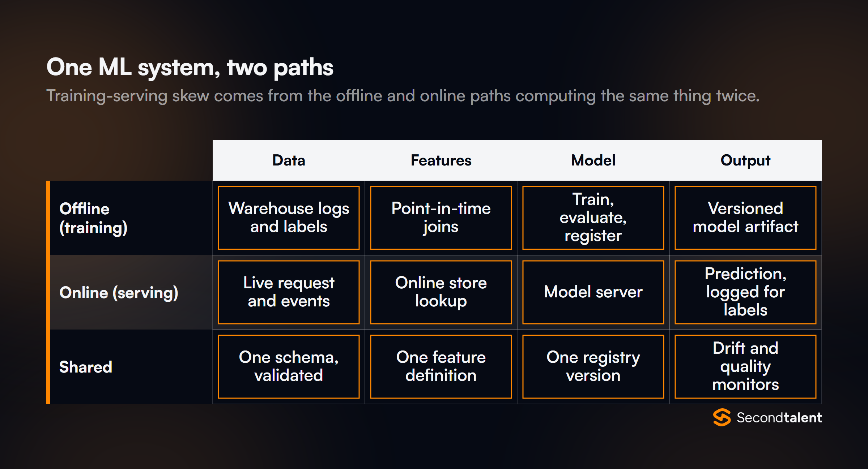
Task: Click the 'Online store lookup' cell
Action: [441, 292]
